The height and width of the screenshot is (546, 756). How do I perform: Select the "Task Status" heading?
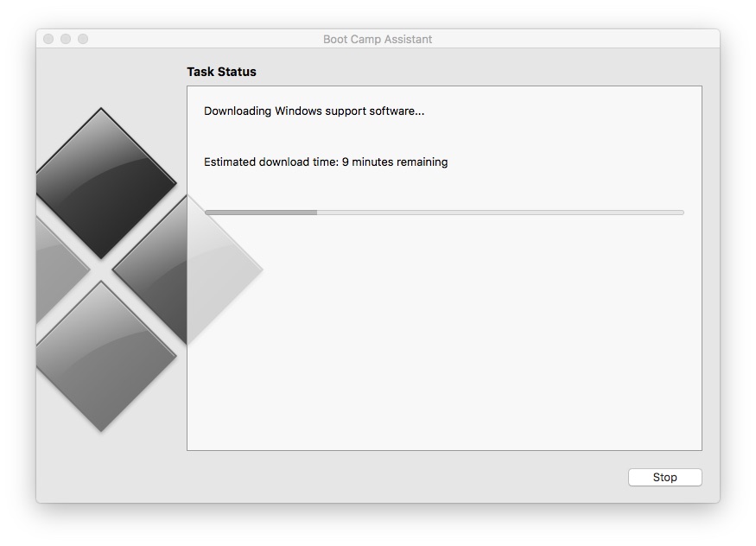pos(221,72)
